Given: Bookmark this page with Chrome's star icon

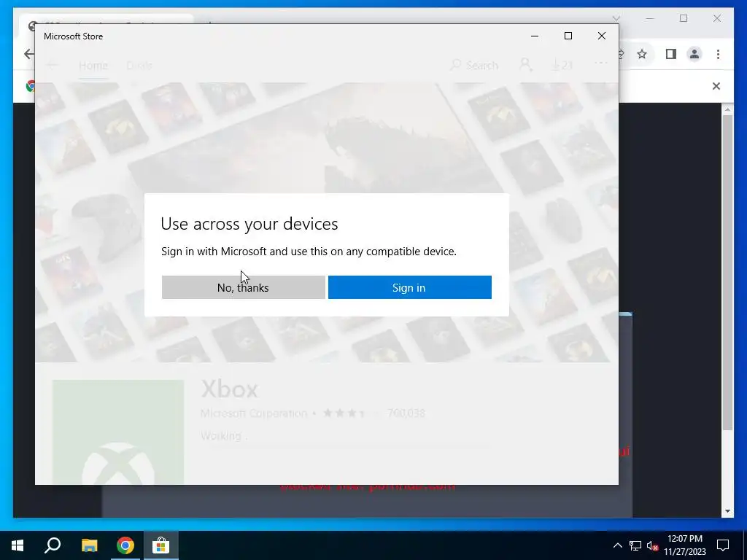Looking at the screenshot, I should [x=642, y=54].
